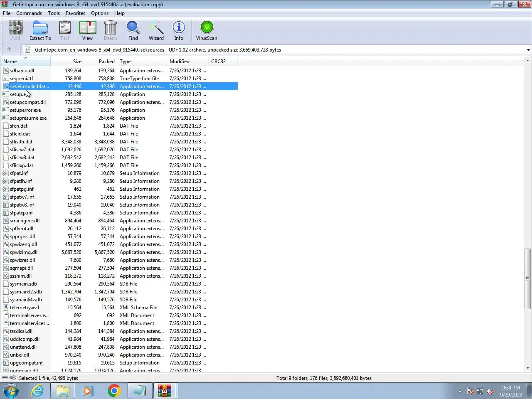Sort by the Size column header
The image size is (532, 399).
[67, 61]
